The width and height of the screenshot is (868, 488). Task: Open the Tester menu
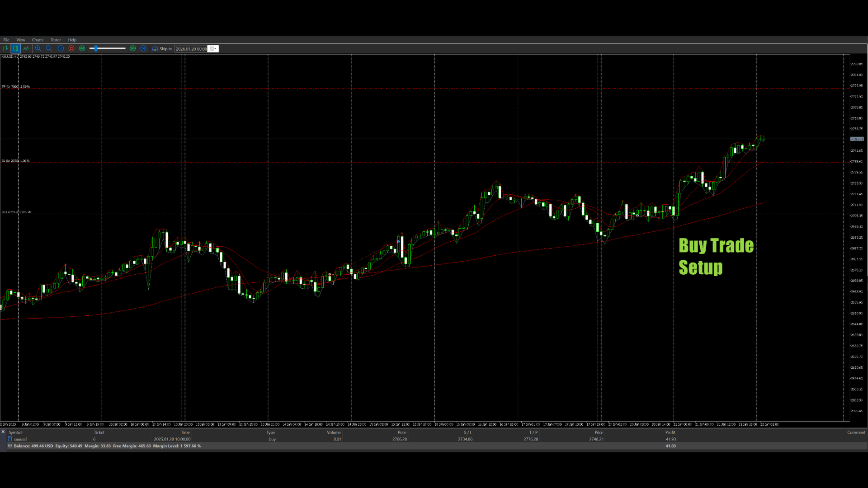56,40
